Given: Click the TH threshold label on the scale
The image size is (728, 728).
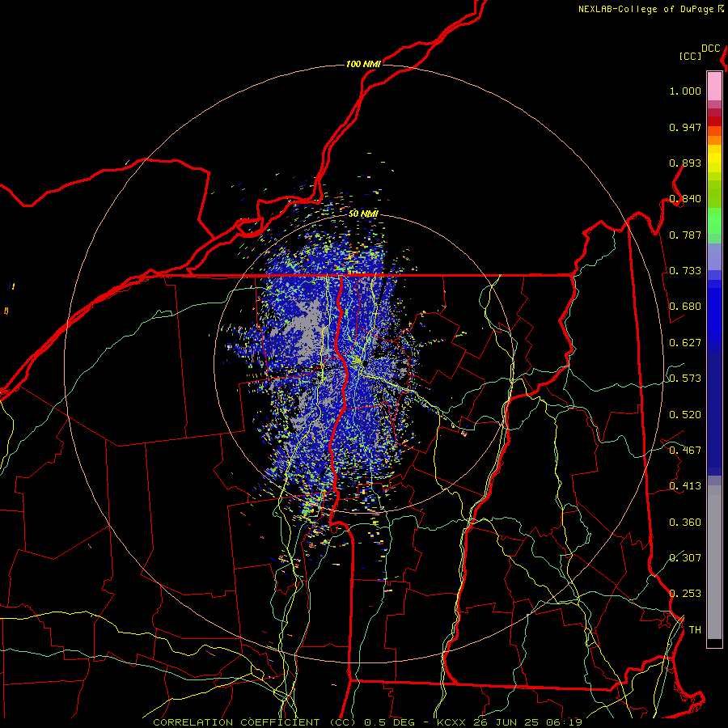Looking at the screenshot, I should (x=695, y=630).
